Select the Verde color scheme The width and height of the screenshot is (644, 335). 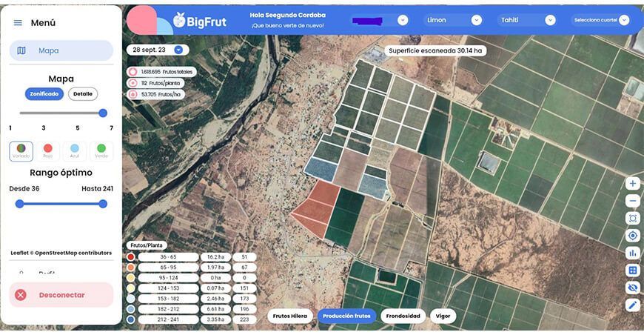(101, 151)
